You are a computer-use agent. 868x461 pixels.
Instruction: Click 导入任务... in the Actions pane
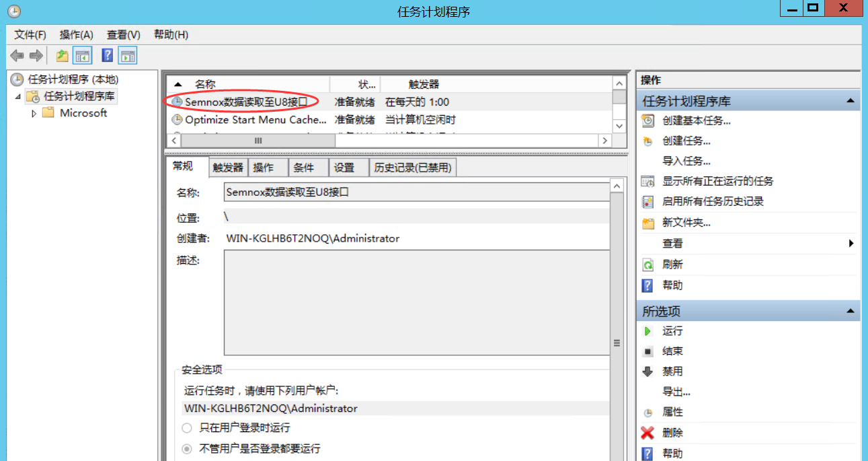[686, 162]
